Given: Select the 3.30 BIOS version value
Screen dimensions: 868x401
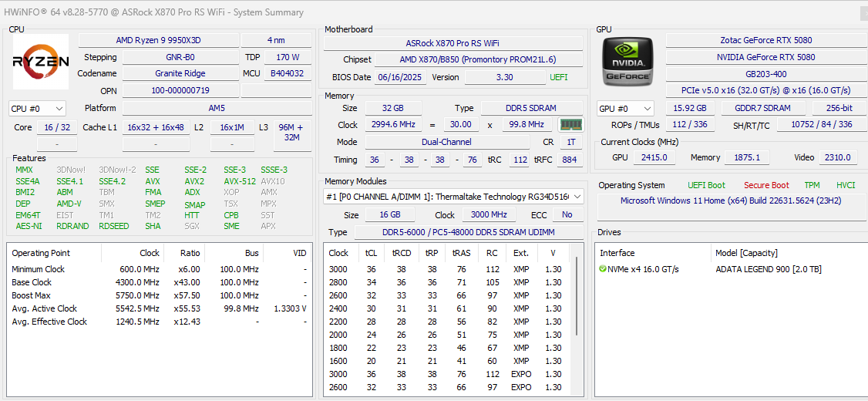Looking at the screenshot, I should (505, 78).
